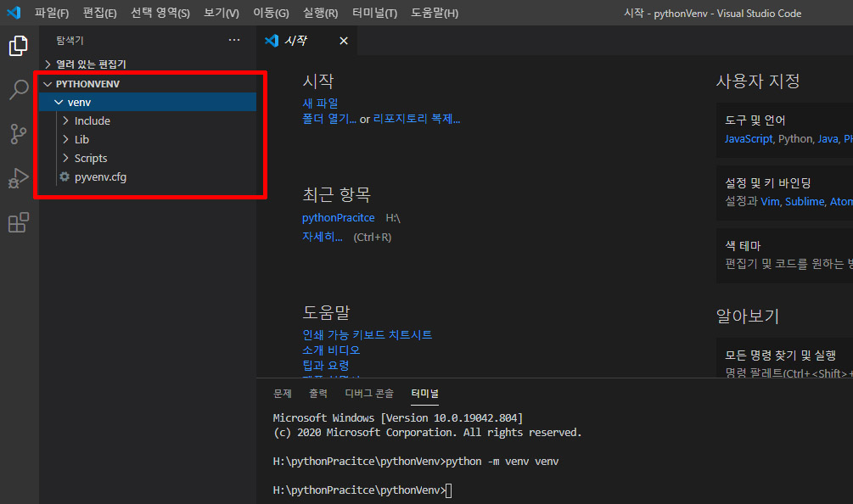Viewport: 853px width, 504px height.
Task: Select the 시작 editor tab
Action: click(307, 41)
